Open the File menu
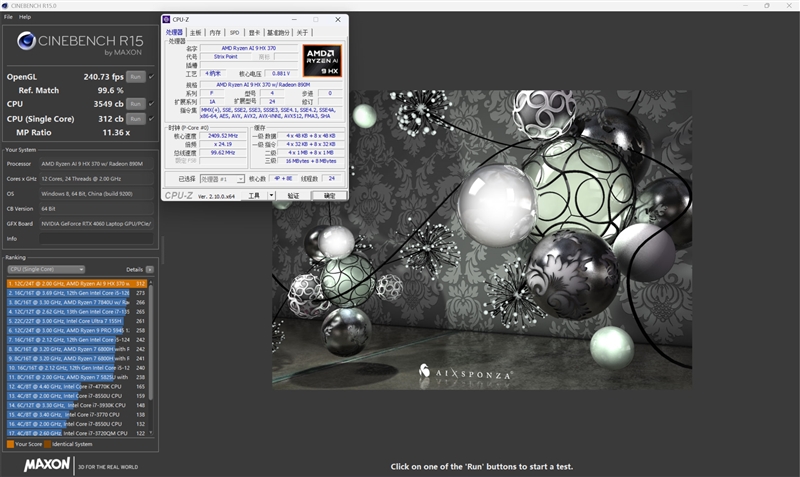 8,17
